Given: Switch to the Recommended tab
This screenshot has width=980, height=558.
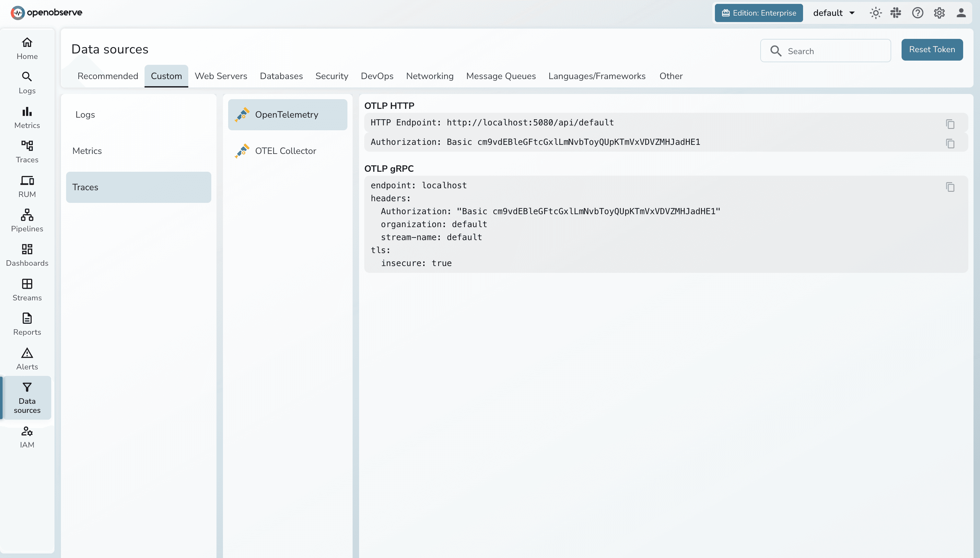Looking at the screenshot, I should 108,76.
